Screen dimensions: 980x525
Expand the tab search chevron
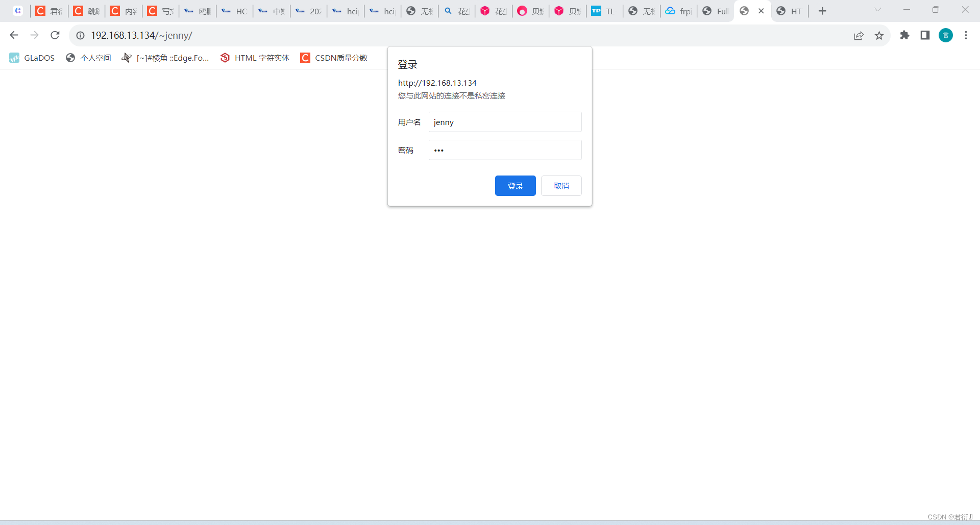tap(877, 10)
